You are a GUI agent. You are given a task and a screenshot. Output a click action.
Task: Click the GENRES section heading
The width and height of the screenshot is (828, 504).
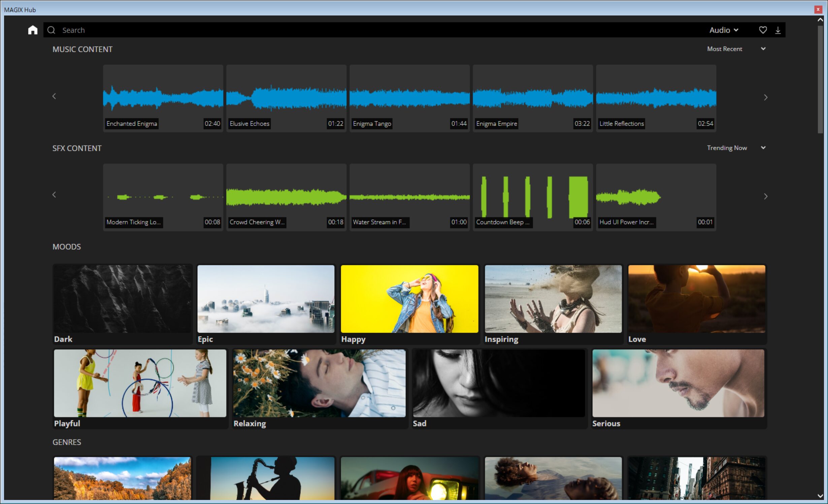click(x=67, y=442)
